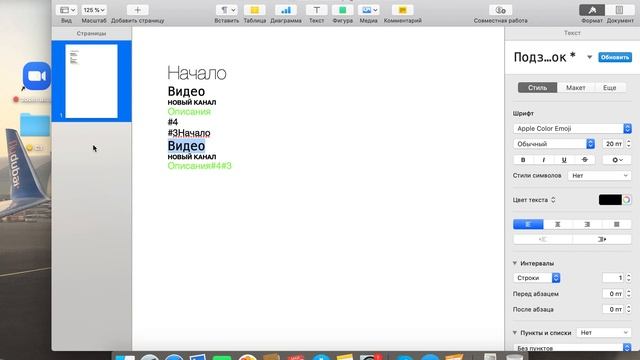This screenshot has width=640, height=360.
Task: Open the 125% zoom dropdown
Action: click(x=93, y=10)
